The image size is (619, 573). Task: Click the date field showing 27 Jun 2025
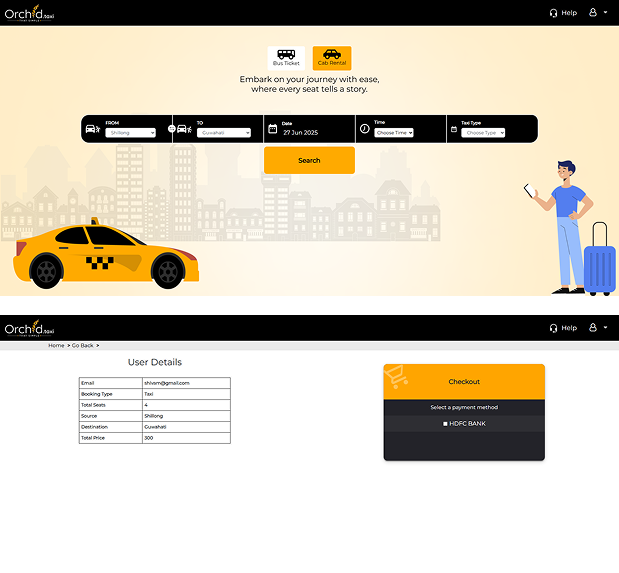click(299, 133)
